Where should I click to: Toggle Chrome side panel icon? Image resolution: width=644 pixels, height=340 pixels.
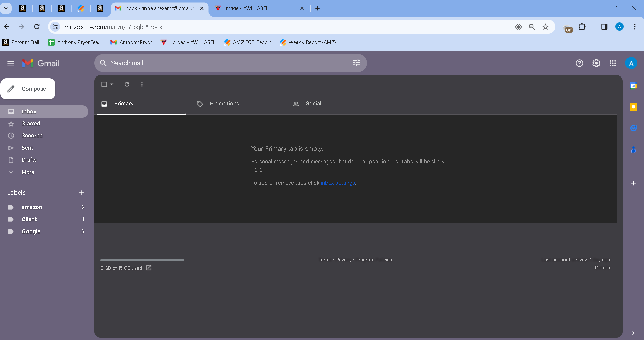pos(604,27)
